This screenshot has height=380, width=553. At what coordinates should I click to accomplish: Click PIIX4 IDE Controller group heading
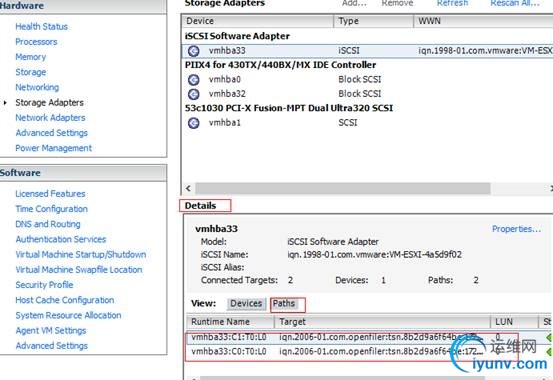(x=280, y=65)
